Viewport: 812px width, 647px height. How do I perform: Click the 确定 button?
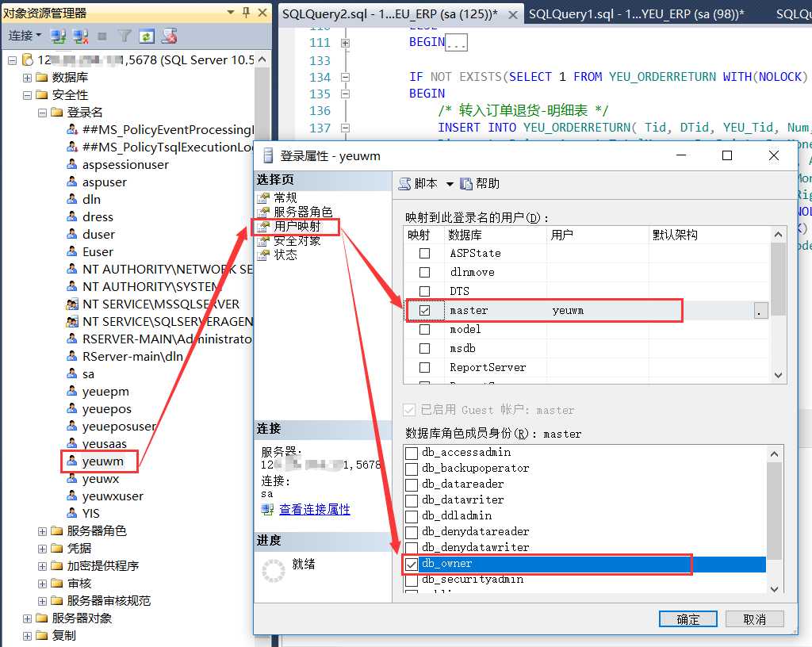(x=688, y=619)
